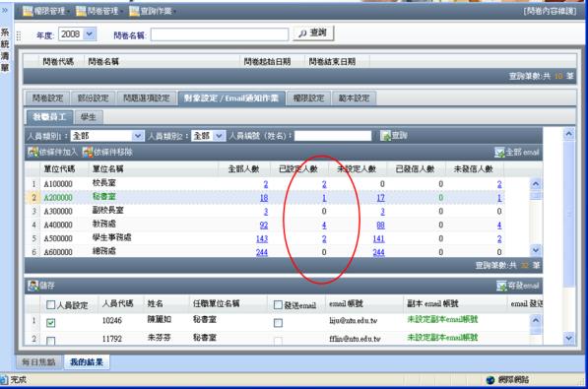Image resolution: width=588 pixels, height=389 pixels.
Task: Click the 儲存 save icon
Action: (x=33, y=286)
